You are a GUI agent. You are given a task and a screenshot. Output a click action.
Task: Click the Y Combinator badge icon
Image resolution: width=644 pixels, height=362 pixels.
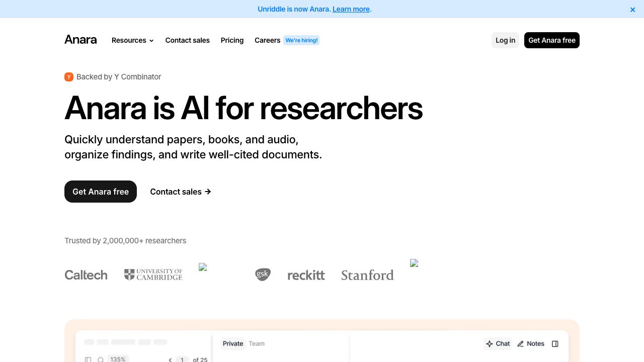click(69, 77)
